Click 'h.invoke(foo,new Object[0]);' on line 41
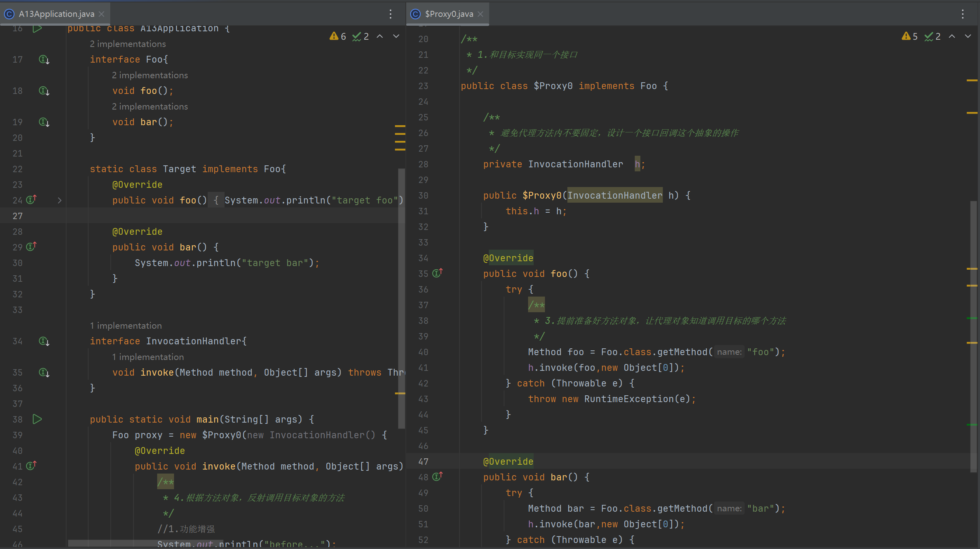Viewport: 980px width, 549px height. pos(606,368)
